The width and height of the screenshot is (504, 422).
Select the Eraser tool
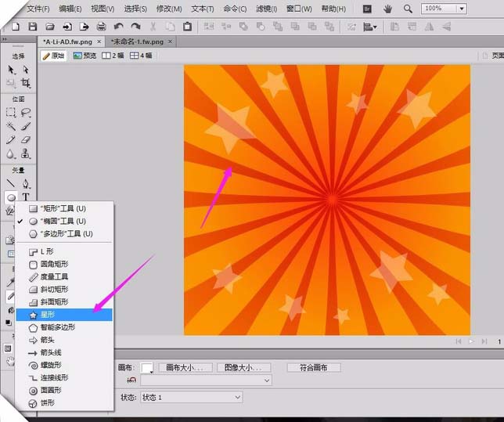[26, 140]
